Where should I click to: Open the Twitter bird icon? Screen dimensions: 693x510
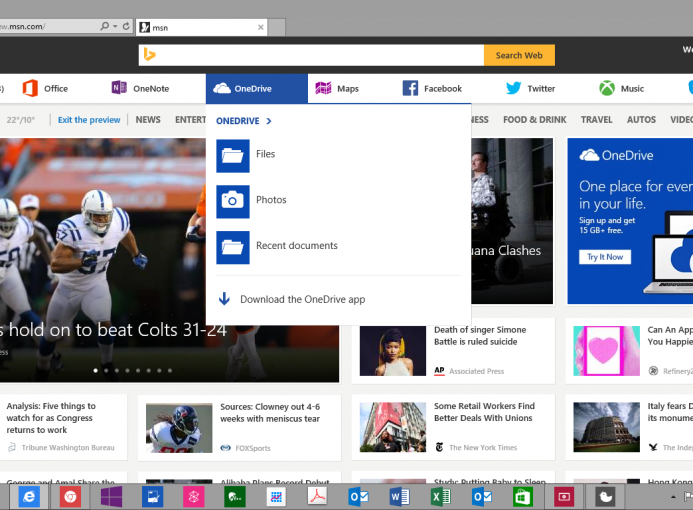click(513, 88)
